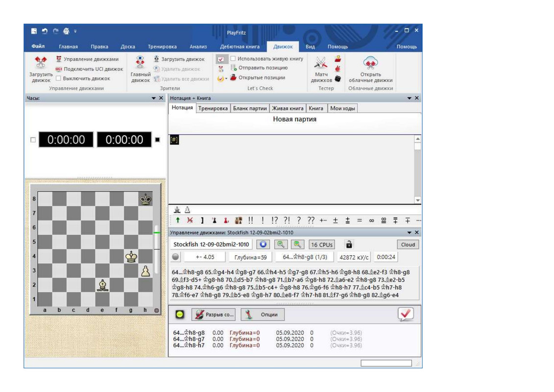Click the 16 CPUs button
Image resolution: width=554 pixels, height=392 pixels.
(321, 245)
